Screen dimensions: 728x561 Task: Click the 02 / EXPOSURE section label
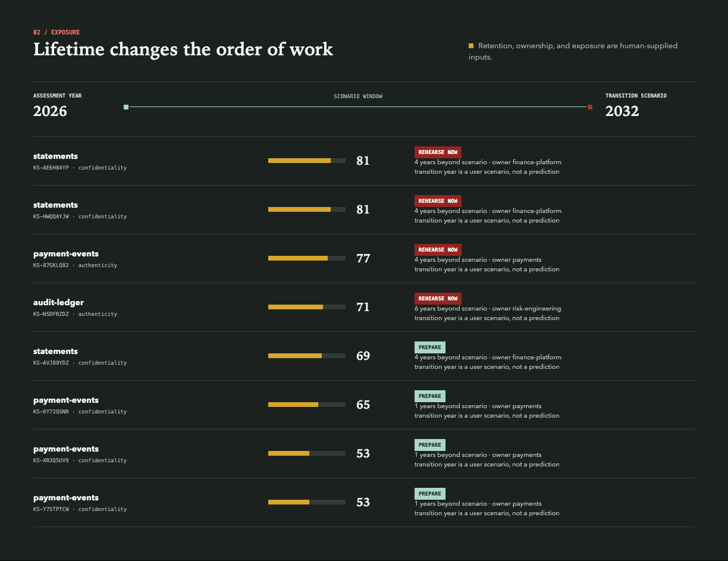(57, 32)
